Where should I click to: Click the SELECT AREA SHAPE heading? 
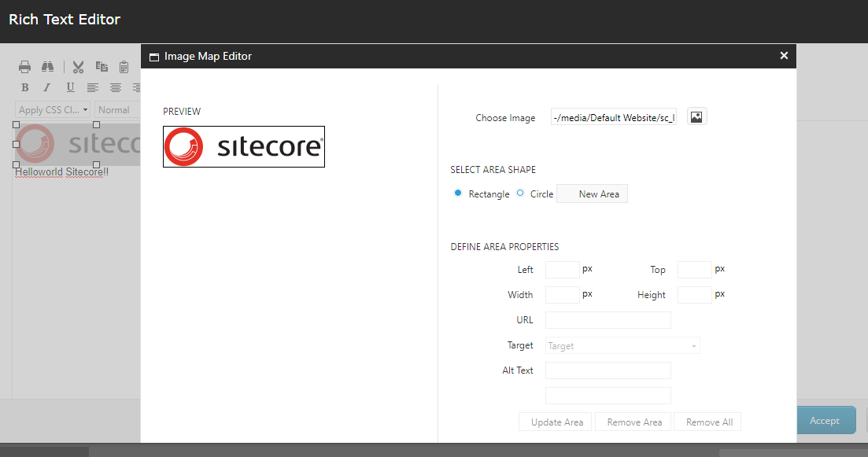tap(493, 170)
